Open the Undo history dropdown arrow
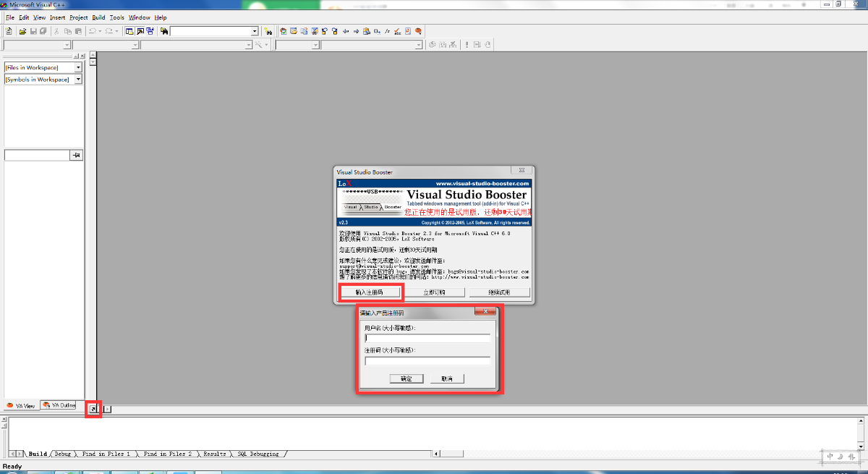Image resolution: width=868 pixels, height=474 pixels. tap(99, 31)
